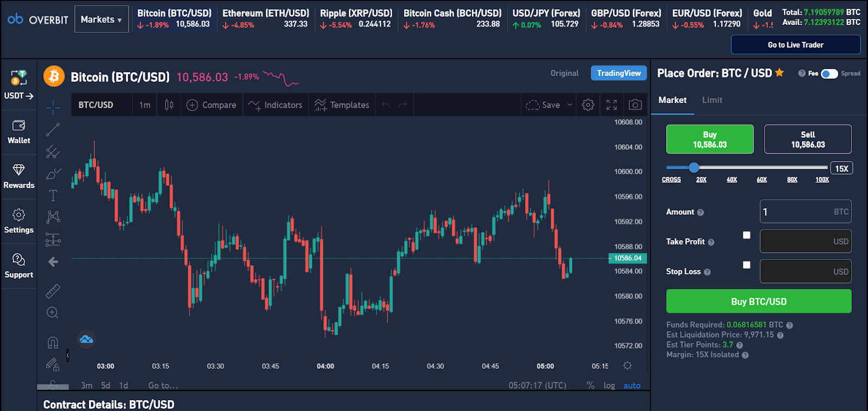Toggle the magnet mode tool
Screen dimensions: 868x411
click(53, 342)
